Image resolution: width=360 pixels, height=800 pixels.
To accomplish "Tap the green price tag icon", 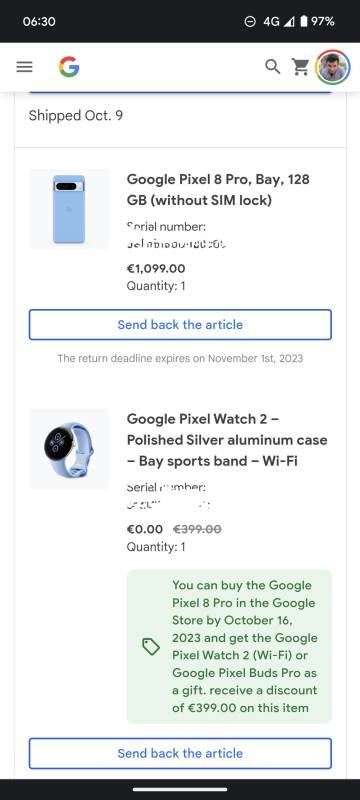I will pos(151,647).
